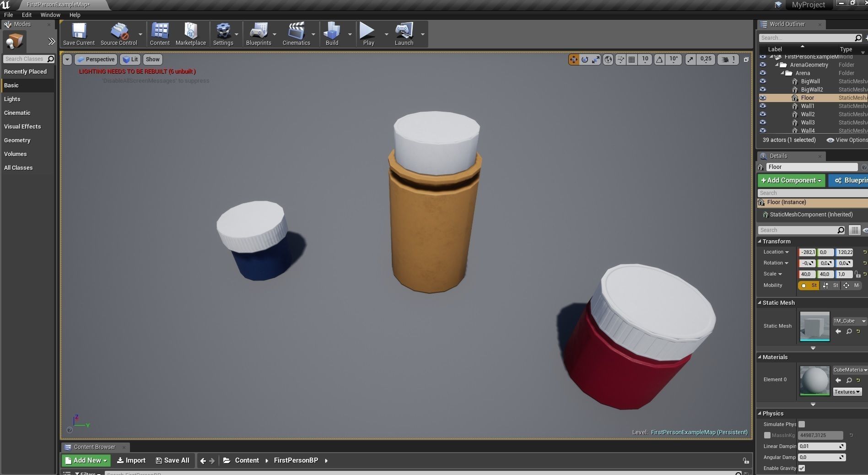Toggle world/local coordinate system globe icon
This screenshot has width=868, height=475.
pos(608,59)
